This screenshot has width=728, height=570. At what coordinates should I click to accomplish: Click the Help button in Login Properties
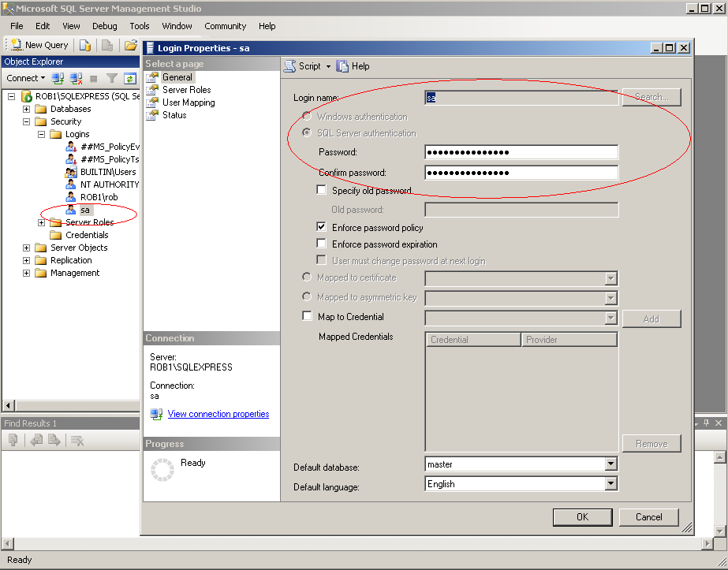point(353,66)
